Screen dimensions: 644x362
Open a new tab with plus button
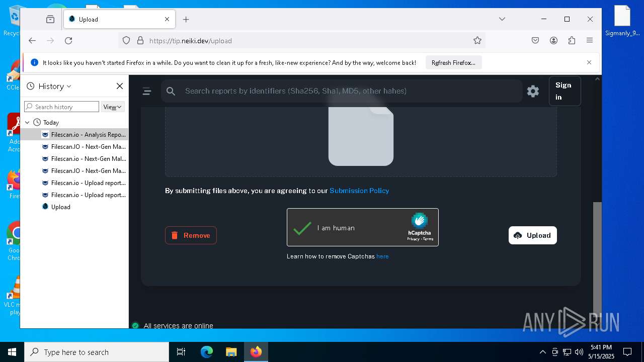[x=186, y=19]
